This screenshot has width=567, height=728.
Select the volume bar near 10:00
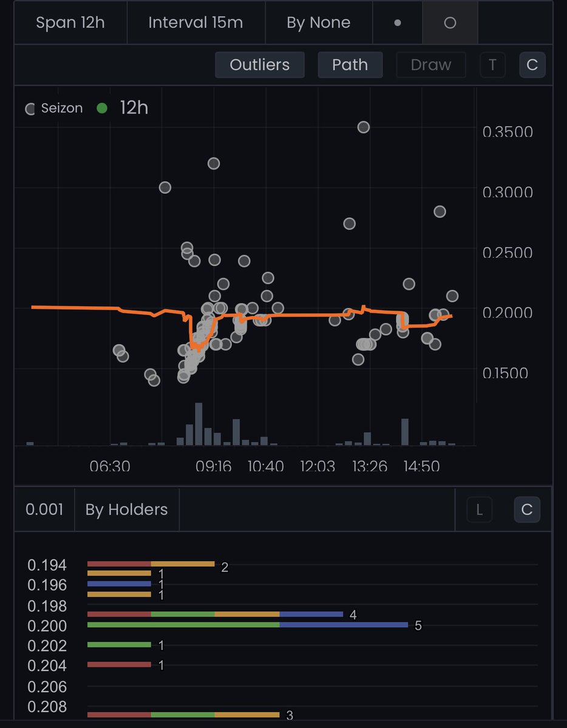[236, 433]
